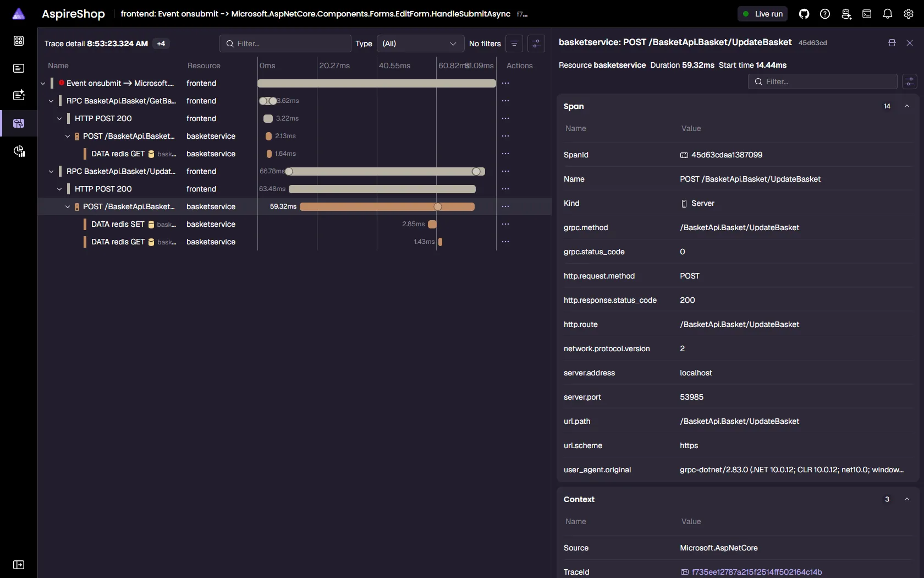Open the GitHub repository icon
This screenshot has height=578, width=924.
coord(804,14)
